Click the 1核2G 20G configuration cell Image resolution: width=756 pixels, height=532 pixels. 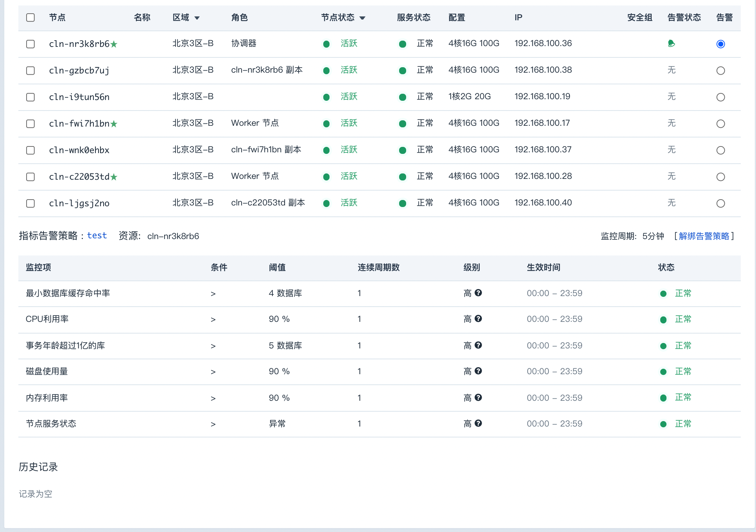[x=469, y=96]
